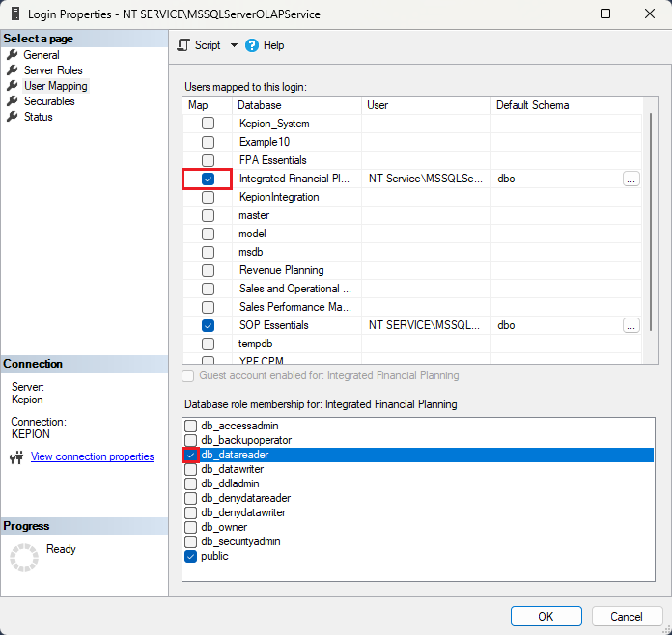This screenshot has width=672, height=635.
Task: Check the db_denydatareader role
Action: click(191, 499)
